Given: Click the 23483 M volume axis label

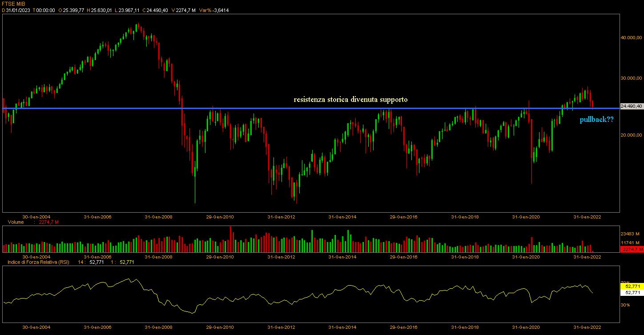Looking at the screenshot, I should coord(630,234).
